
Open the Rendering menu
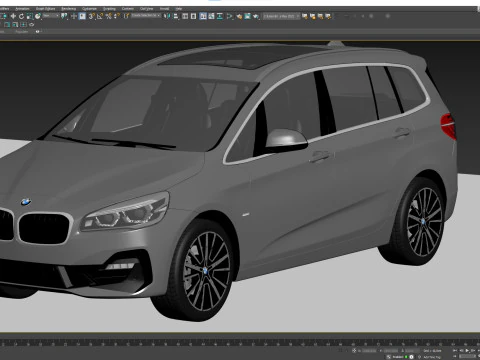69,9
